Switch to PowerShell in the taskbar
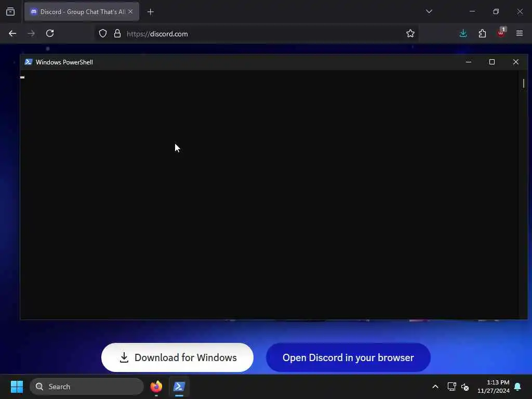 (179, 387)
